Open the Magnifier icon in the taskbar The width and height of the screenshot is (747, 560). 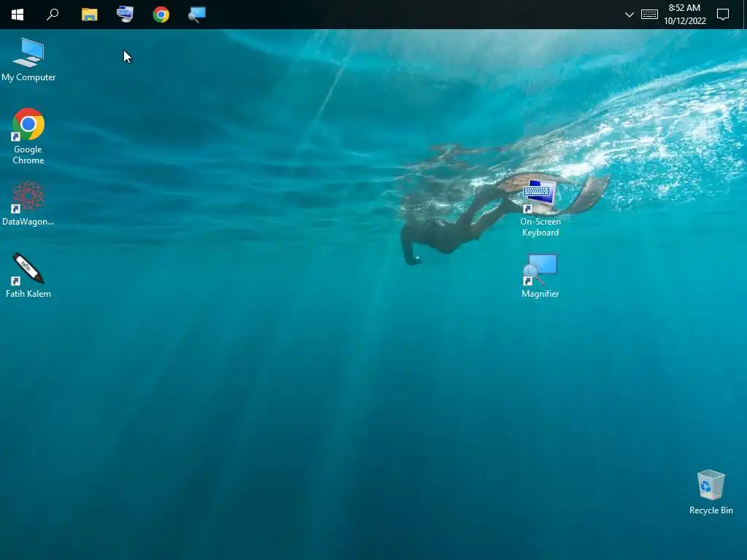click(x=197, y=15)
